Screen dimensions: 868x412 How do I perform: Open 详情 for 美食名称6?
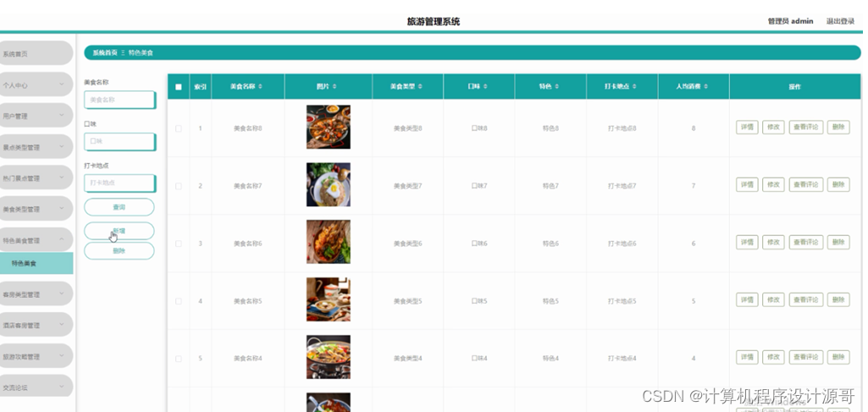(747, 242)
